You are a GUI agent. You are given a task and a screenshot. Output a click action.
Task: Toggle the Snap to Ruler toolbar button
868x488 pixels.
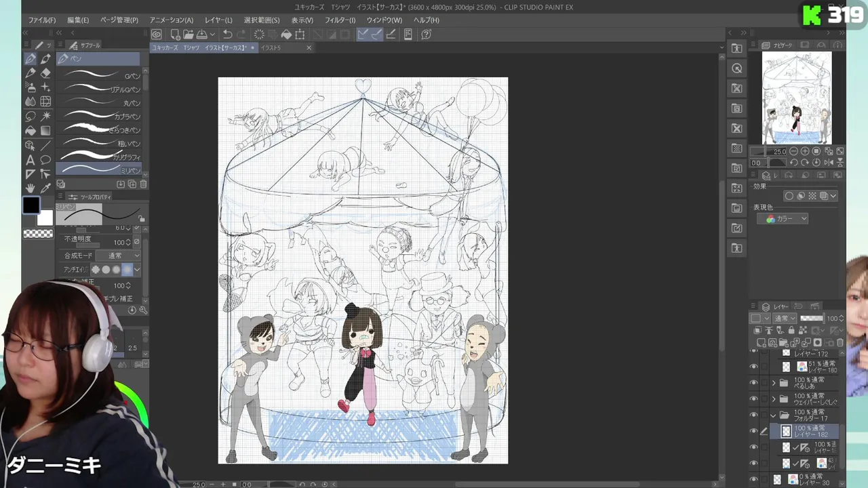coord(363,35)
